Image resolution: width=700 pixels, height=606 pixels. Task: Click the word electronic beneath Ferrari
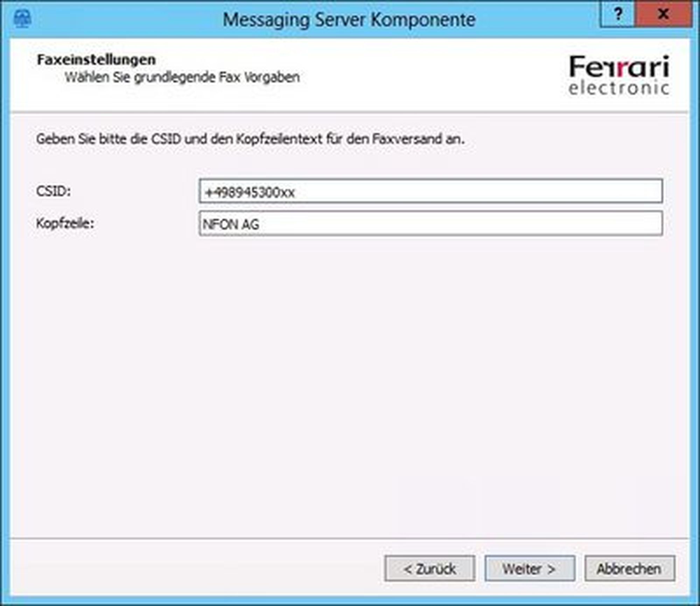pyautogui.click(x=619, y=88)
